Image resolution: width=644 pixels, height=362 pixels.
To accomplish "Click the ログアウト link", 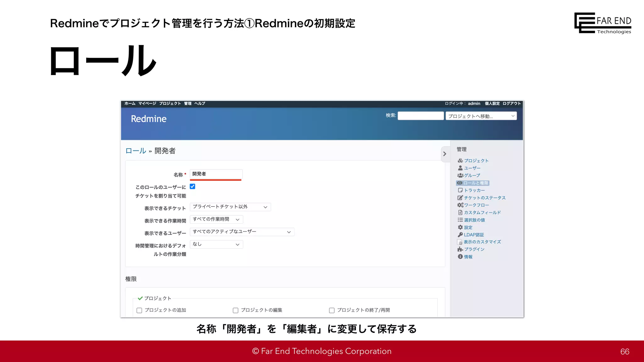I will coord(512,103).
